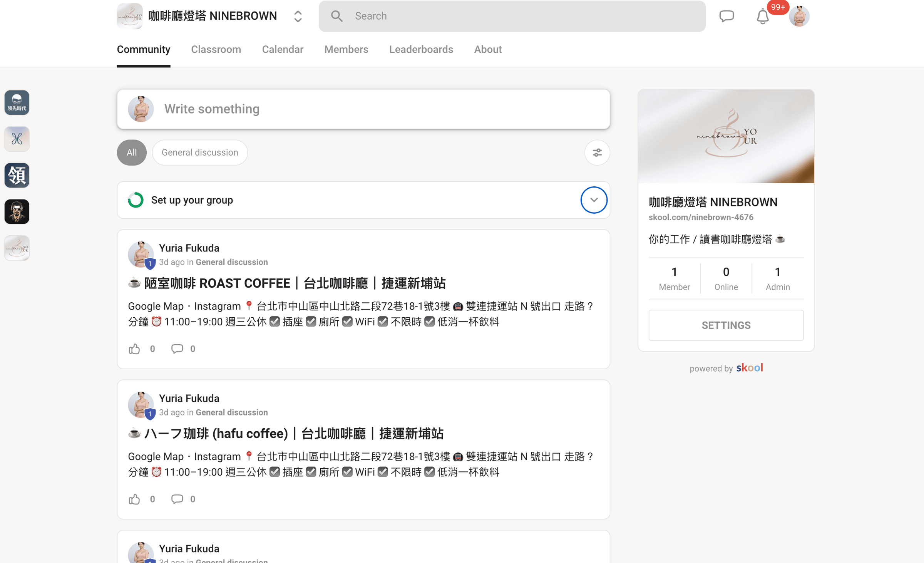Screen dimensions: 924x563
Task: Click the 你的工作 / 讀書咖啡廳燈塔 description
Action: (x=717, y=239)
